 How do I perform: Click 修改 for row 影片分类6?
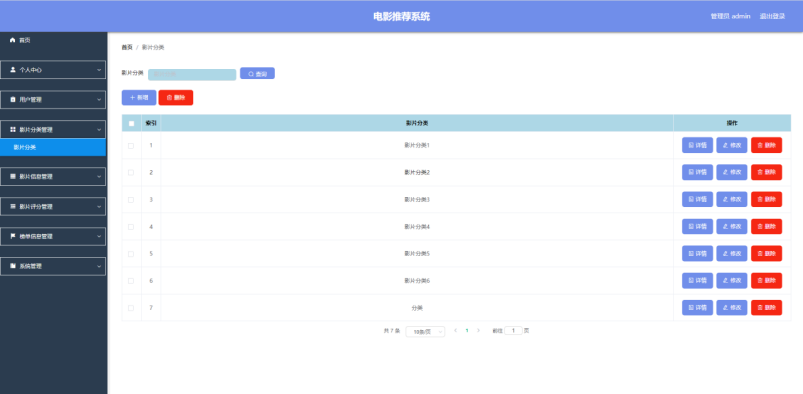click(x=731, y=280)
